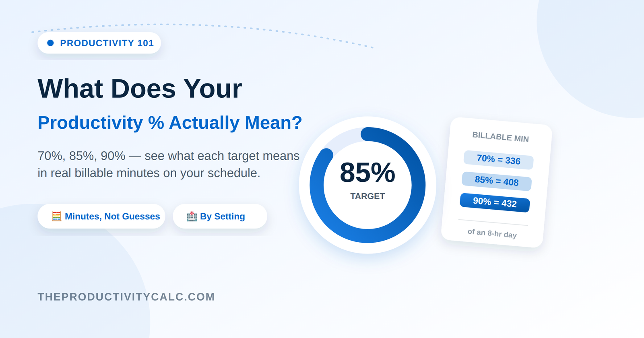The image size is (644, 338).
Task: Click the blue dot in Productivity 101 badge
Action: click(x=51, y=43)
